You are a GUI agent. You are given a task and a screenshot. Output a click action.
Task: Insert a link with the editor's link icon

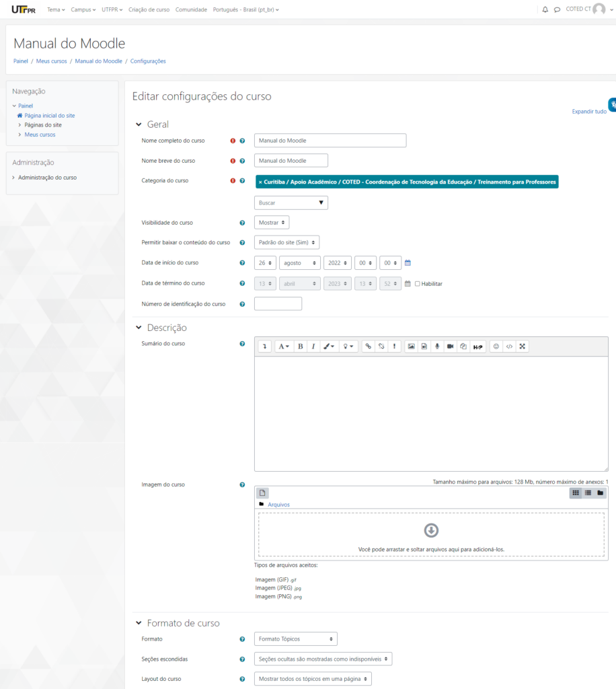tap(369, 347)
